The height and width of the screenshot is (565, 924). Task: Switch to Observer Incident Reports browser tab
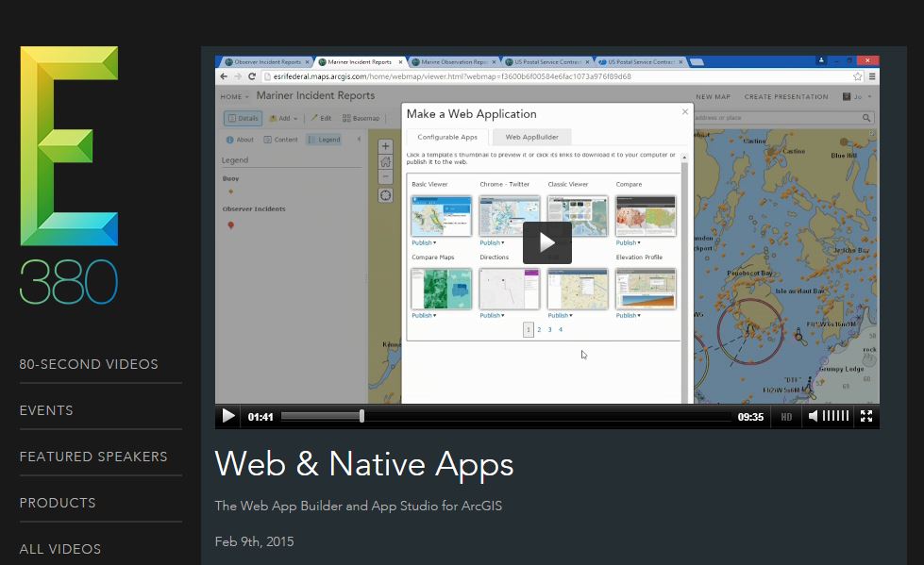click(267, 62)
